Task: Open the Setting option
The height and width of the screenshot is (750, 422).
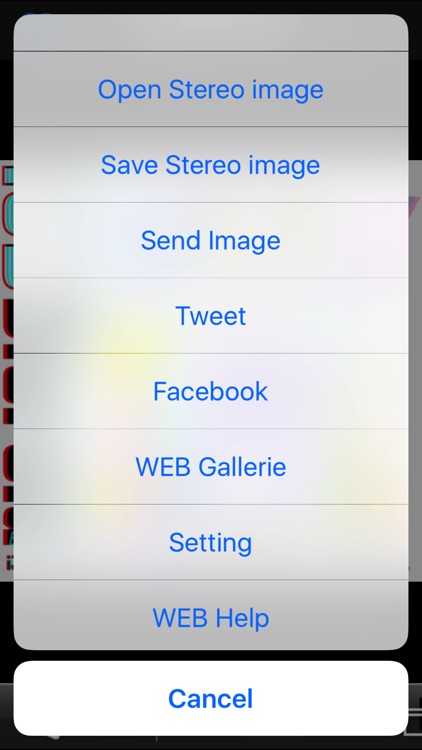Action: [211, 542]
